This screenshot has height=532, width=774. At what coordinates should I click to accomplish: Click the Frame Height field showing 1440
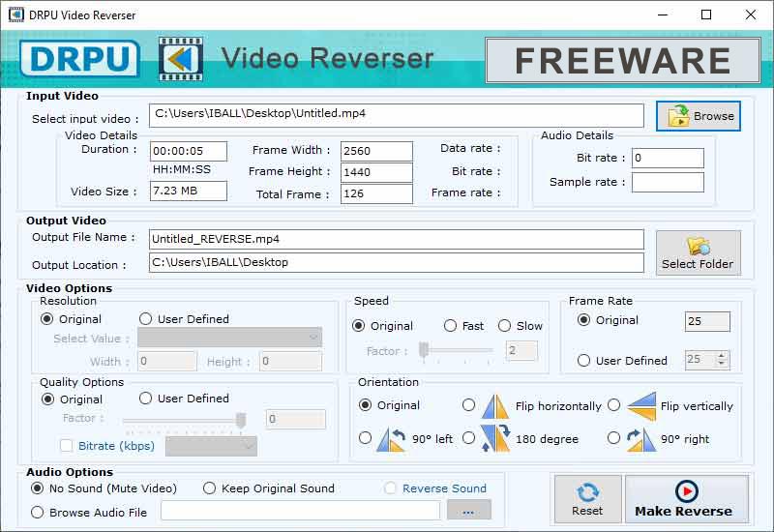point(376,172)
